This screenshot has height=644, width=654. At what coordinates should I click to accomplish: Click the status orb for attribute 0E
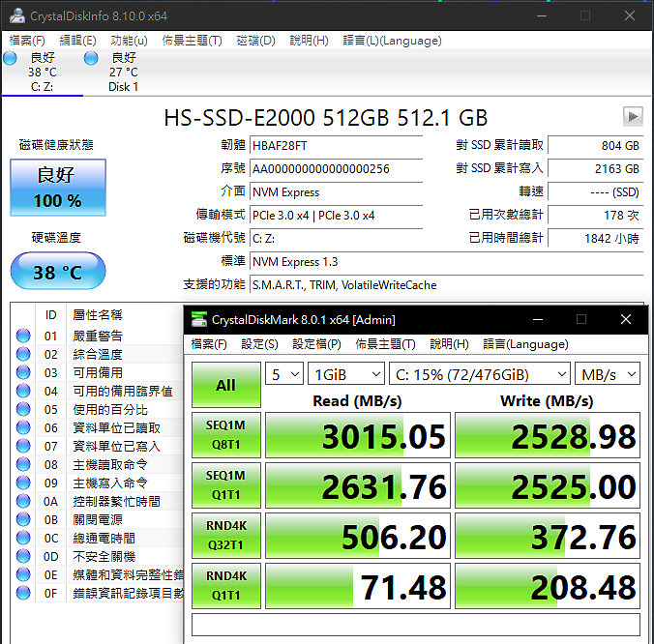[23, 574]
